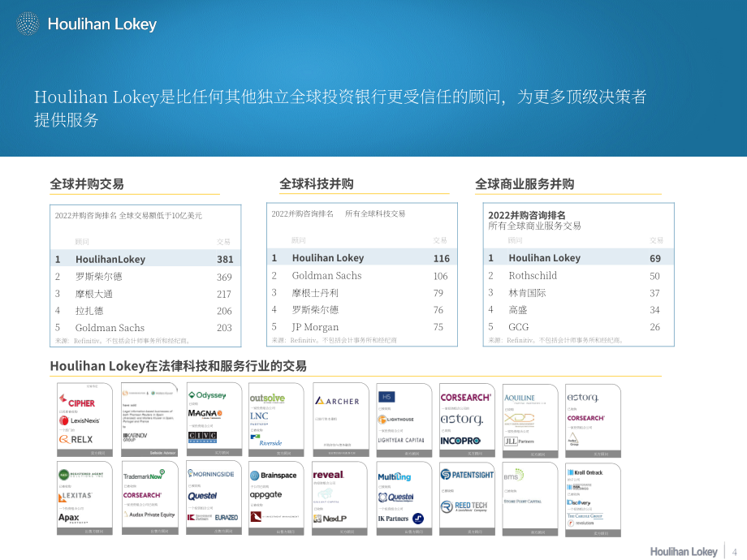Click the ARCHER logo

(337, 401)
